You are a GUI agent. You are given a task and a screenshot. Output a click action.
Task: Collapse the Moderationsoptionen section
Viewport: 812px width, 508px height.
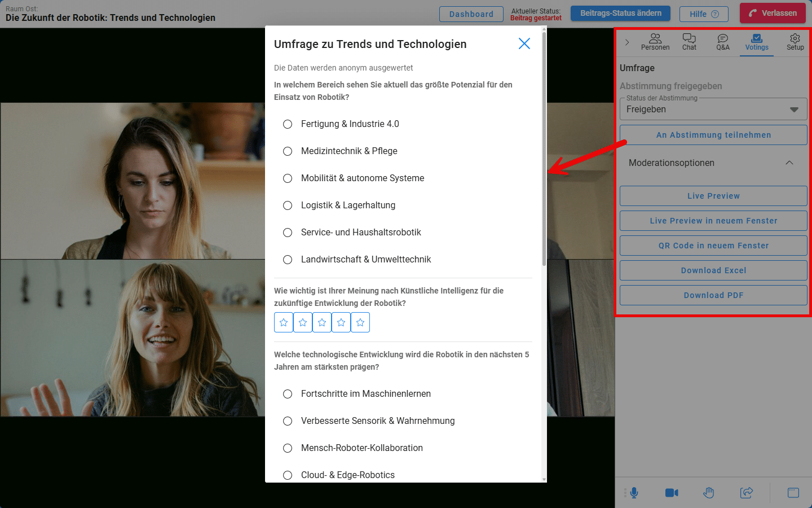coord(789,163)
